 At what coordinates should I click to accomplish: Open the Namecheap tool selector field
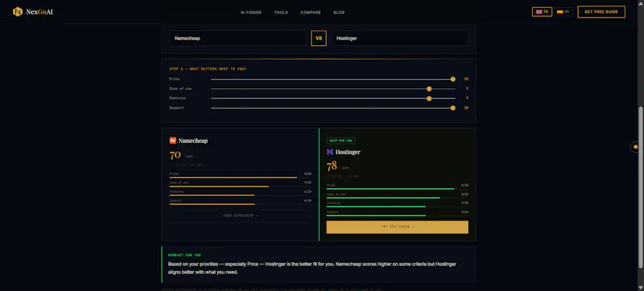(x=237, y=38)
